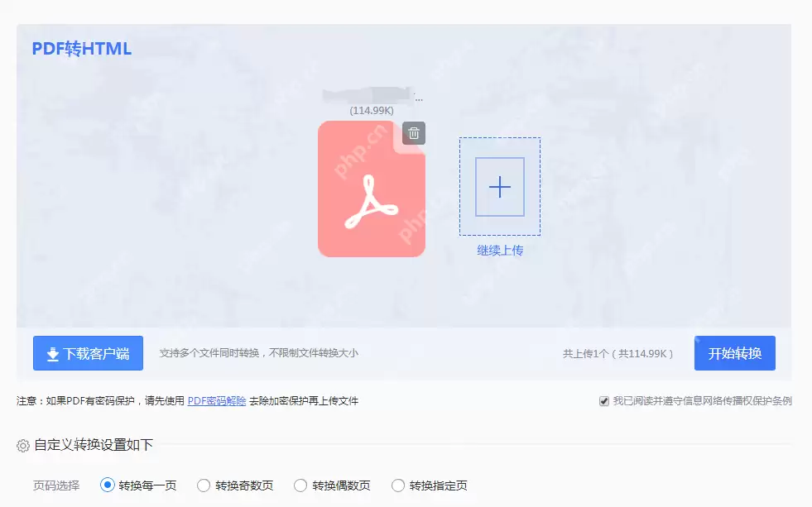Click the 继续上传 link

coord(499,248)
